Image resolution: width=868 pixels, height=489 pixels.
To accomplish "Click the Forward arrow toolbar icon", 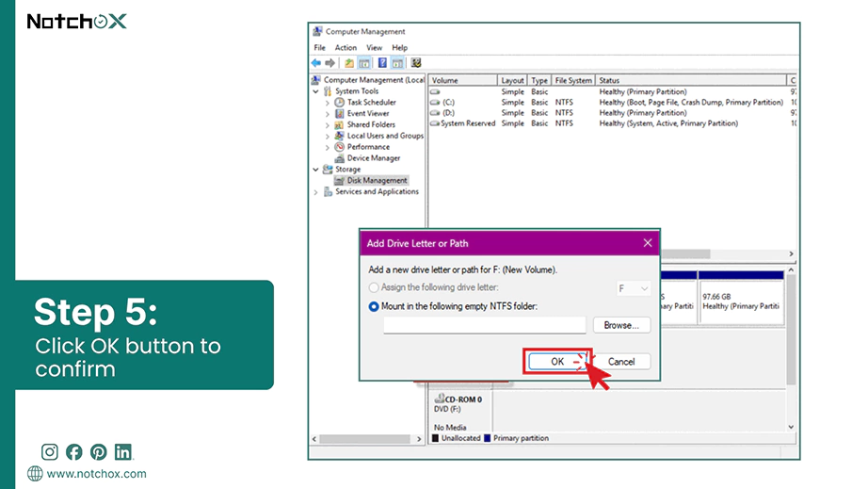I will [x=330, y=63].
